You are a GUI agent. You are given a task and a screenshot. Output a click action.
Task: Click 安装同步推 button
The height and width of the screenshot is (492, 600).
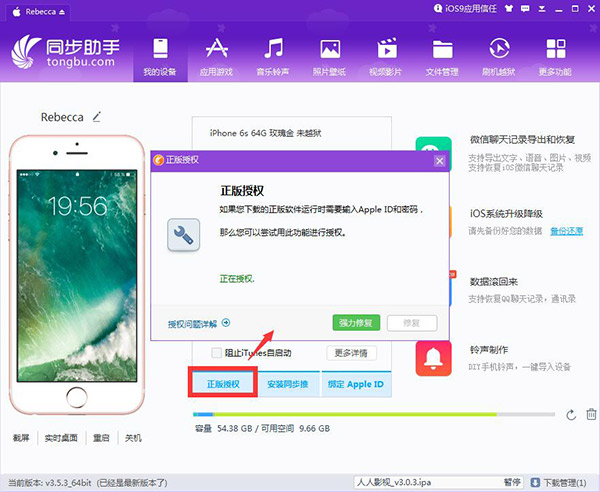click(288, 384)
